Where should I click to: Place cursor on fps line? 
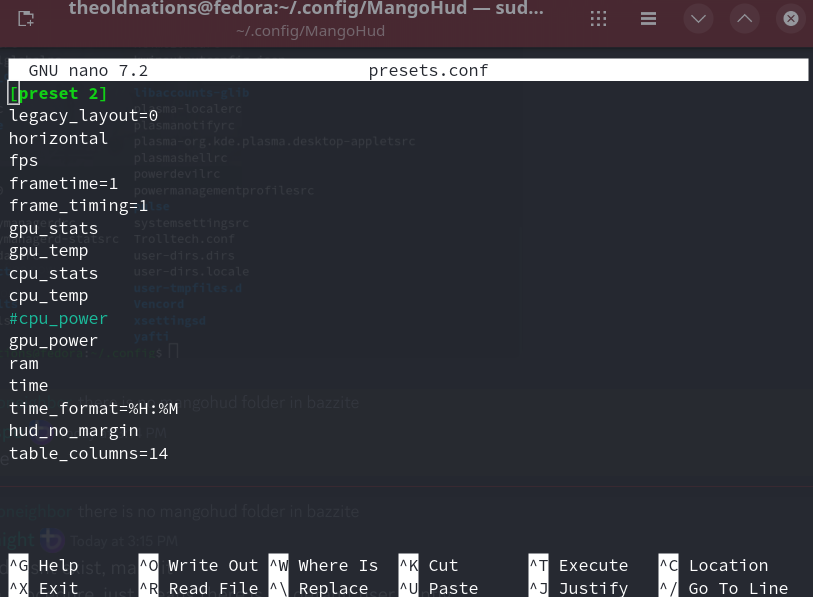(23, 161)
